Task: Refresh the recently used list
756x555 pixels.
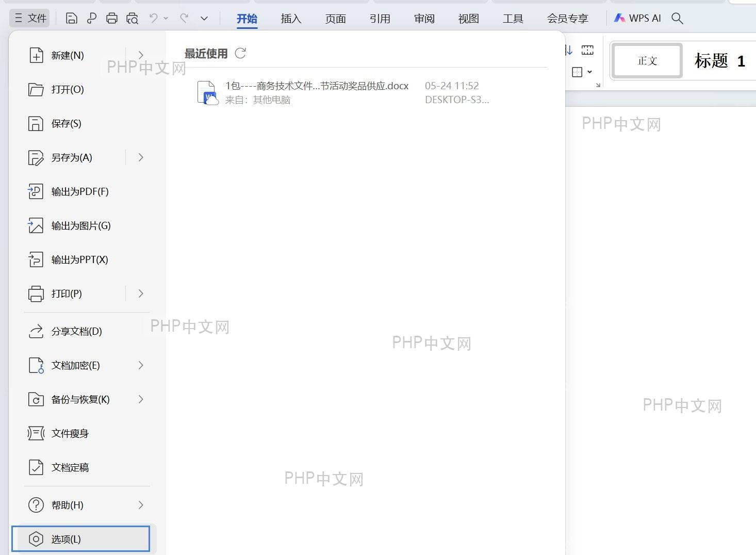Action: (240, 53)
